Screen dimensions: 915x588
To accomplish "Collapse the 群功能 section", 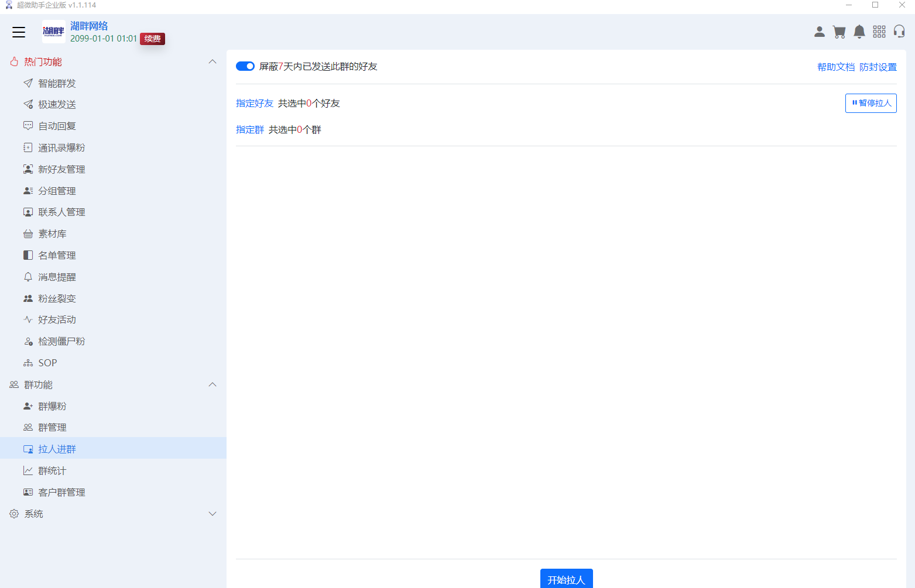I will coord(213,385).
